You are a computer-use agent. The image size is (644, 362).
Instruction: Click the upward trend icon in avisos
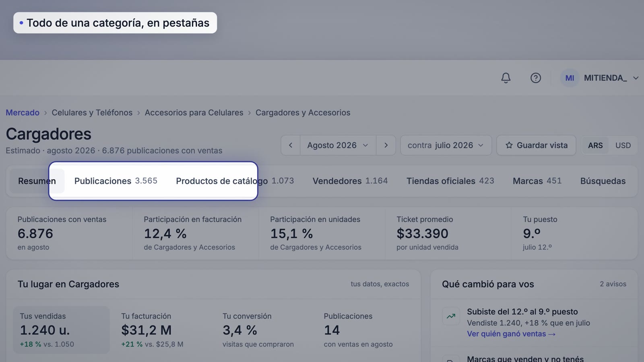451,316
